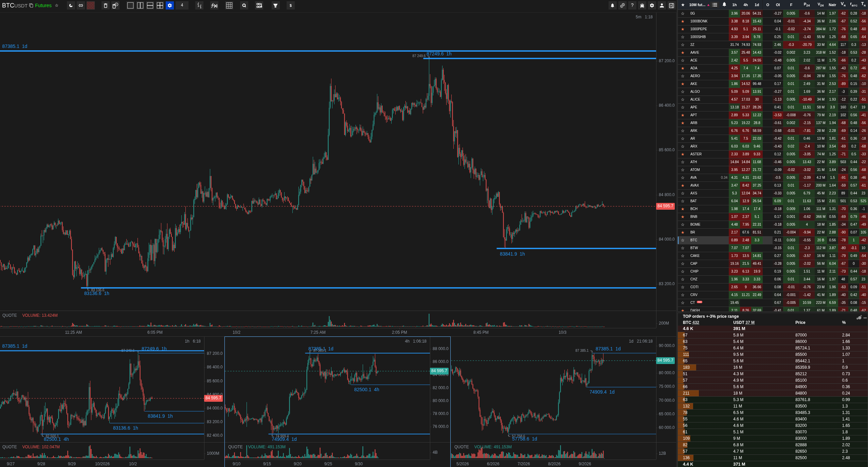
Task: Select the AVAX symbol in watchlist
Action: pyautogui.click(x=694, y=186)
